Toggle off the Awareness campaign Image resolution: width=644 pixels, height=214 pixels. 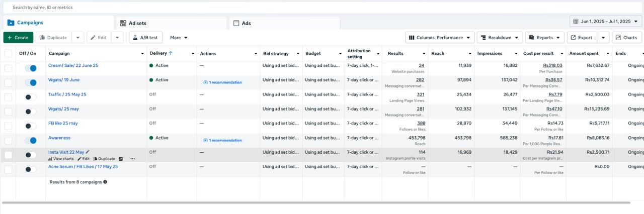tap(31, 141)
